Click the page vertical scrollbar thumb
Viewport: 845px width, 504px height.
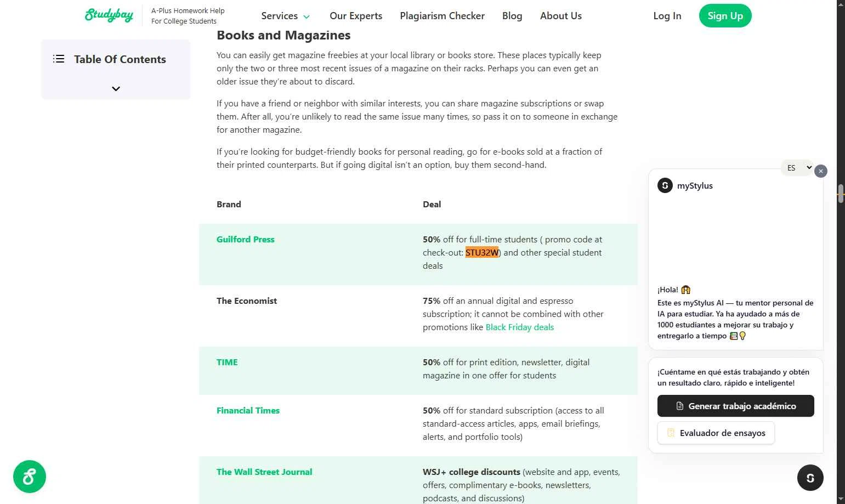pos(841,194)
